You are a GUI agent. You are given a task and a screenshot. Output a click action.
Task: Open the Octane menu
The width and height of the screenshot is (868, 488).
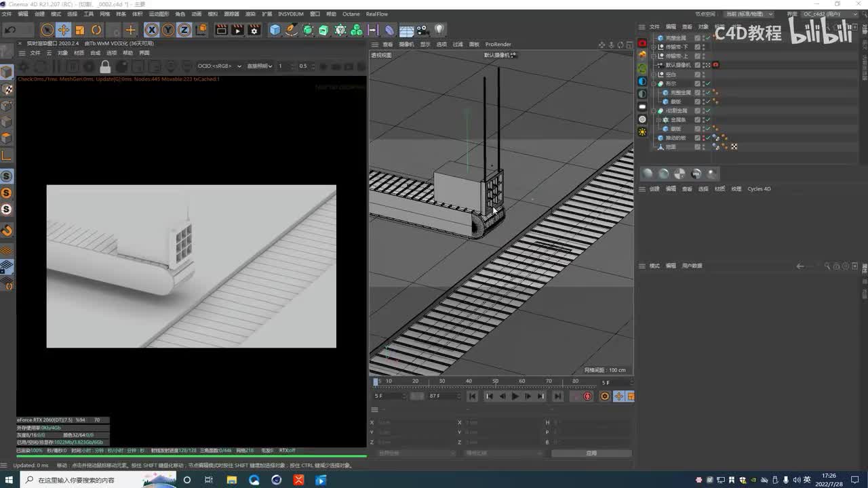pyautogui.click(x=351, y=14)
